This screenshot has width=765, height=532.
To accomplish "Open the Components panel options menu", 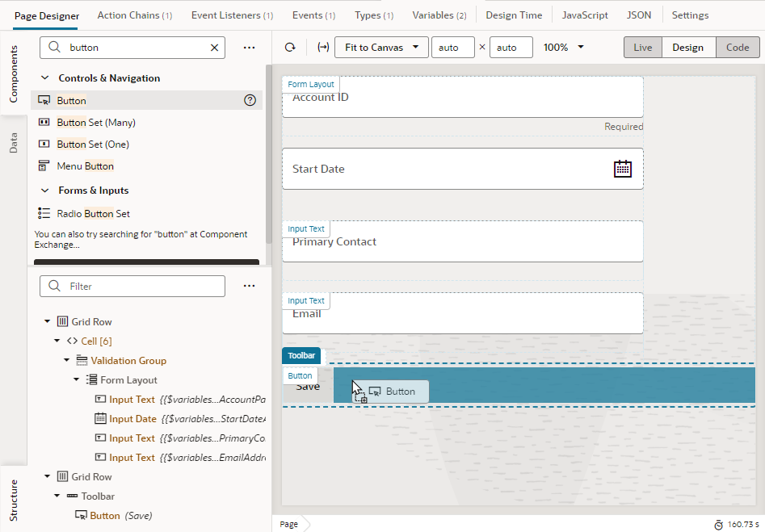I will coord(250,48).
